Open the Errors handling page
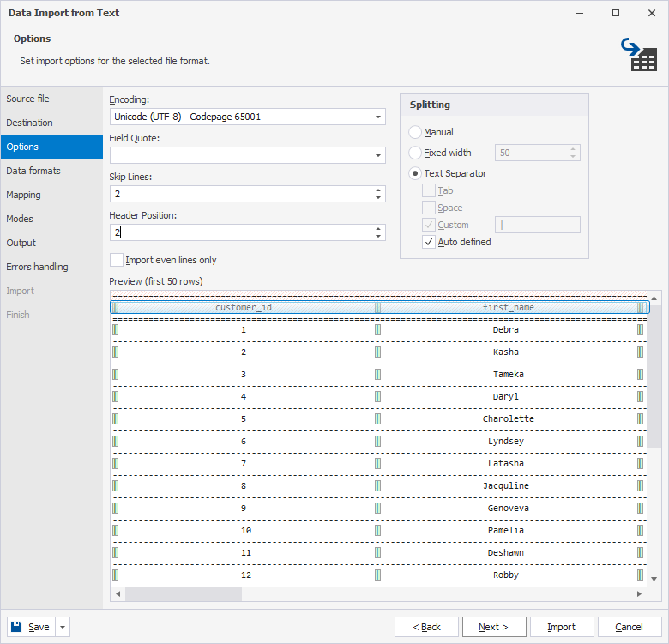 tap(51, 267)
